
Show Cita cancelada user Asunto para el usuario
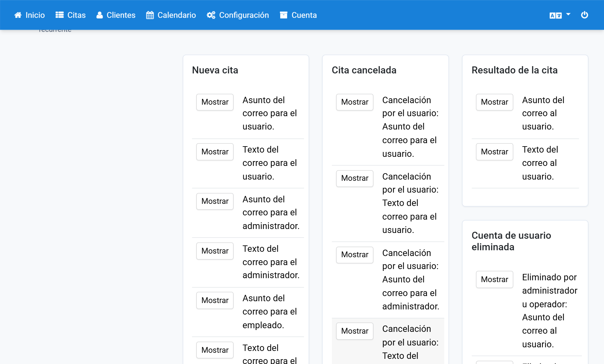coord(355,102)
